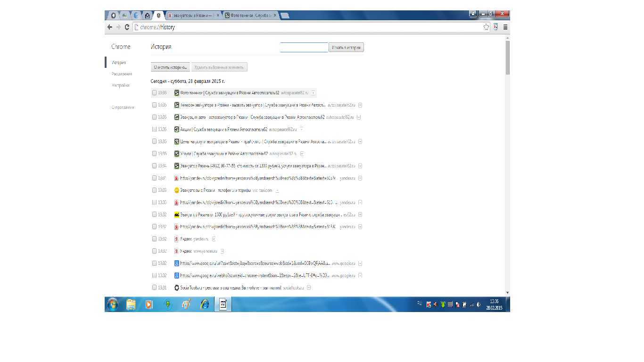This screenshot has width=644, height=362.
Task: Open 'Настройки' in the Chrome sidebar
Action: 121,85
